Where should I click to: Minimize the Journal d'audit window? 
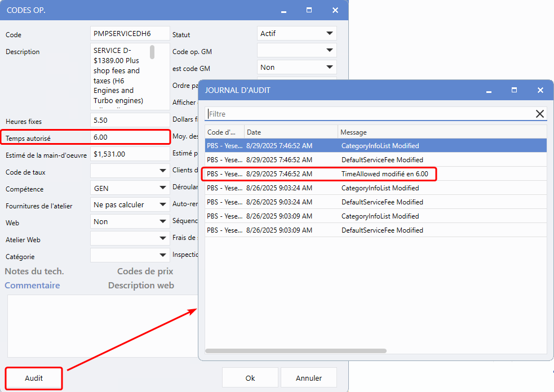click(488, 90)
